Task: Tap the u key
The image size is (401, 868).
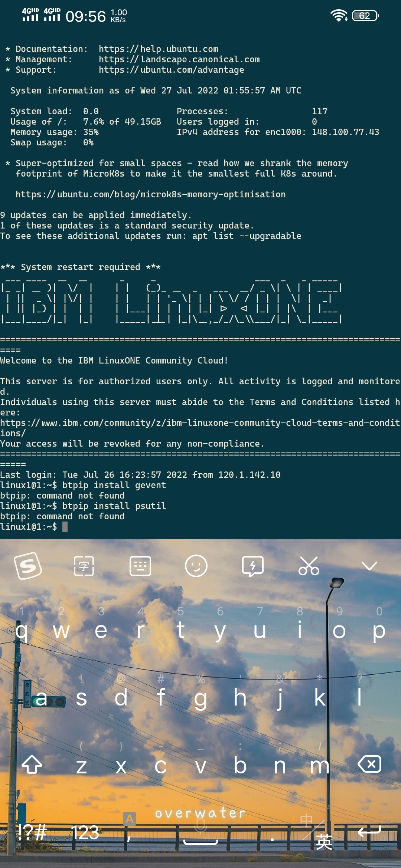Action: 260,631
